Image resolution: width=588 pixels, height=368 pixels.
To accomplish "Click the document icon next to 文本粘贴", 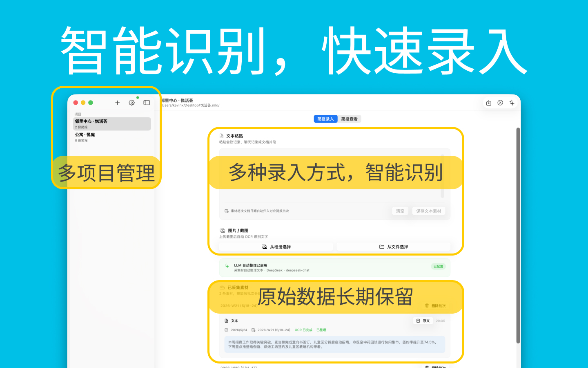I will 221,136.
